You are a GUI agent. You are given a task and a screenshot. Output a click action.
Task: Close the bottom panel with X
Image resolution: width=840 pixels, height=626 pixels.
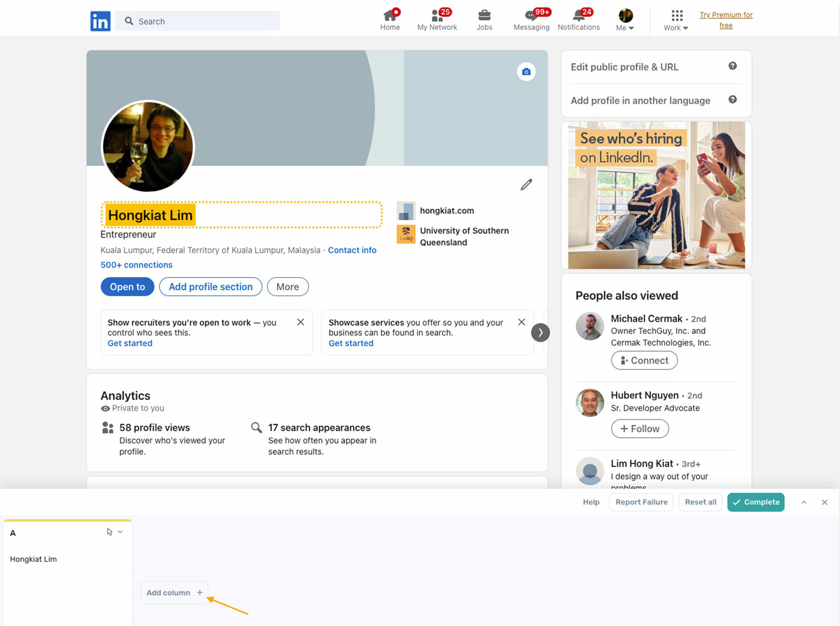pyautogui.click(x=824, y=502)
